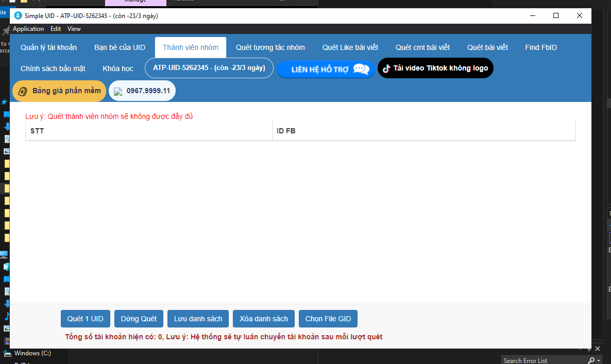Click the broken image icon beside phone number
Screen dimensions: 611x364
point(118,92)
